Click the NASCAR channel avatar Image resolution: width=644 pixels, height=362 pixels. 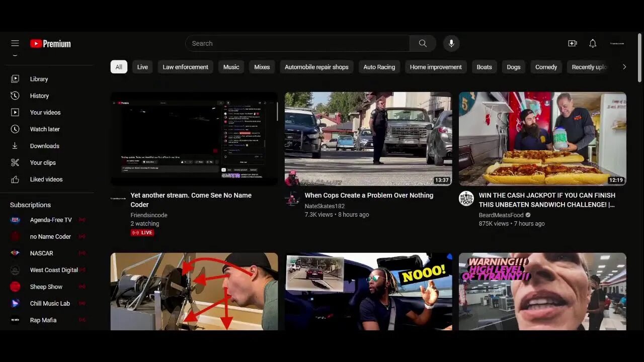[x=15, y=253]
